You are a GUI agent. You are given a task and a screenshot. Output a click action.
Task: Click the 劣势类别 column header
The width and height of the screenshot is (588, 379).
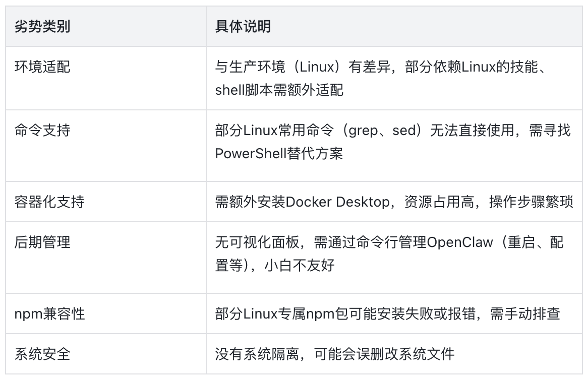click(x=42, y=27)
